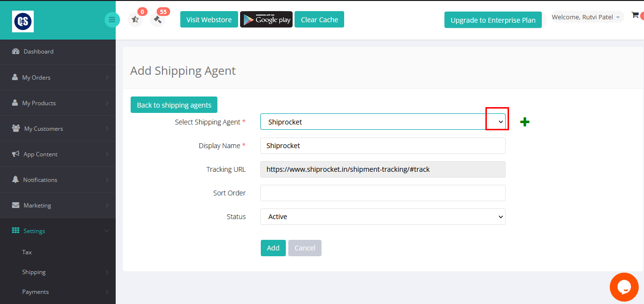Click the Tracking URL label
Screen dimensions: 644x304
click(226, 169)
